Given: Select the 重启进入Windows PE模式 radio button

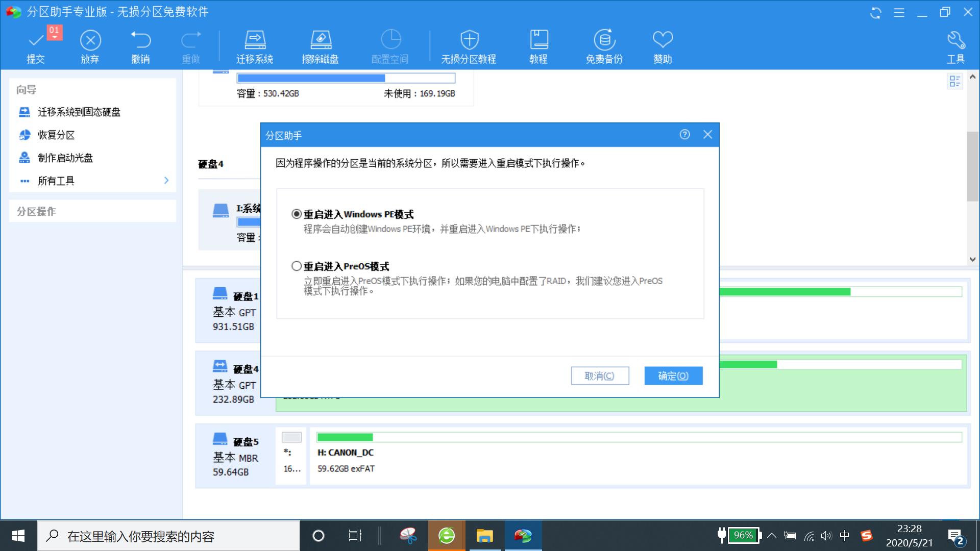Looking at the screenshot, I should 296,214.
